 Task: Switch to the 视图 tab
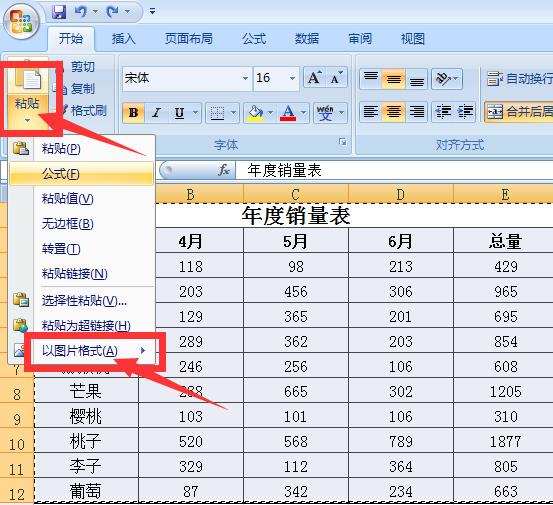(413, 38)
